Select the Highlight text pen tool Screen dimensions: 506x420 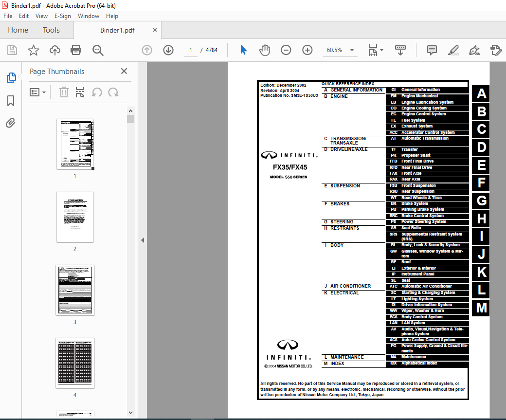453,50
